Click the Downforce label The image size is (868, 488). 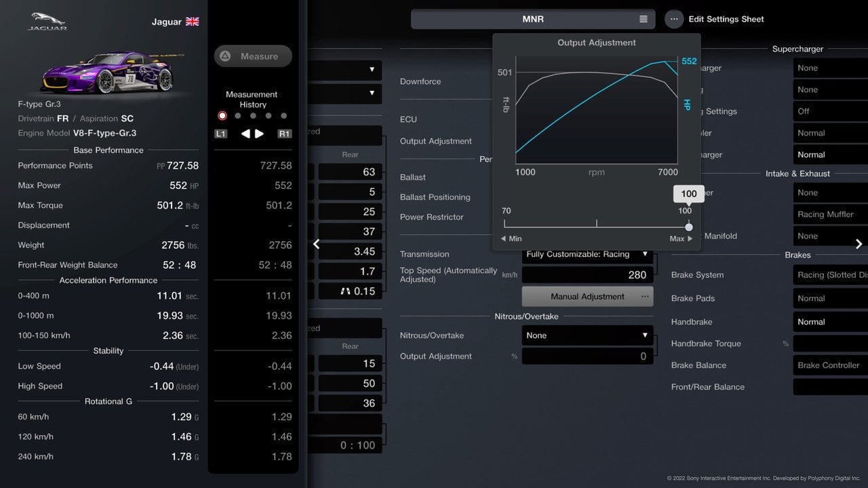pos(420,81)
